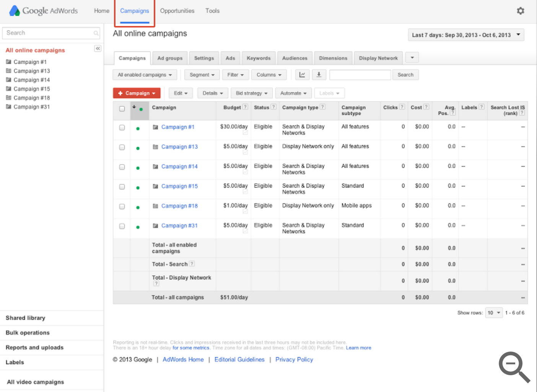Click green status dot for Campaign #15
Viewport: 537px width, 392px height.
coord(138,188)
